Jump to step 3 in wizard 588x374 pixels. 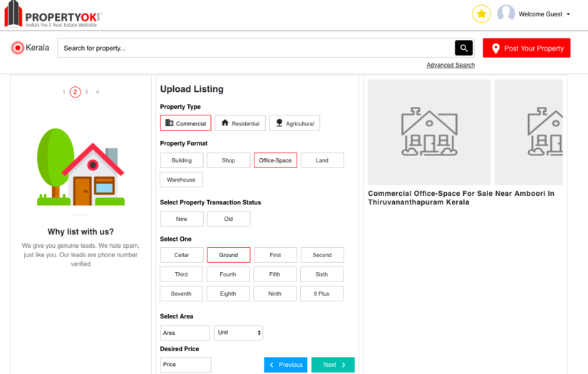click(86, 92)
